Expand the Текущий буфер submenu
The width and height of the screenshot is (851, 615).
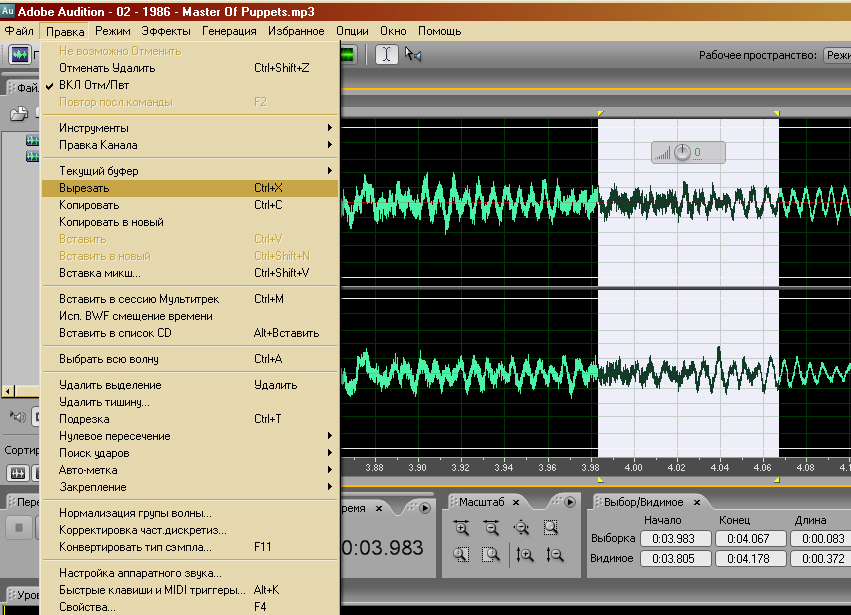tap(190, 171)
